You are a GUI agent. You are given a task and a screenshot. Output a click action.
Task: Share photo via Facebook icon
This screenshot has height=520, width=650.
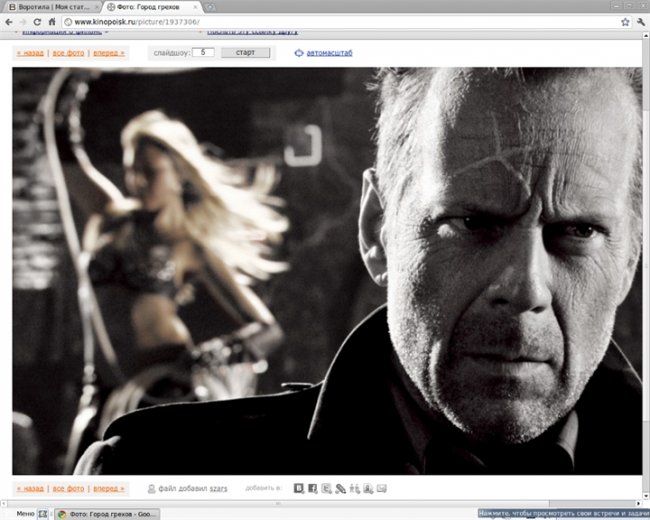tap(312, 488)
